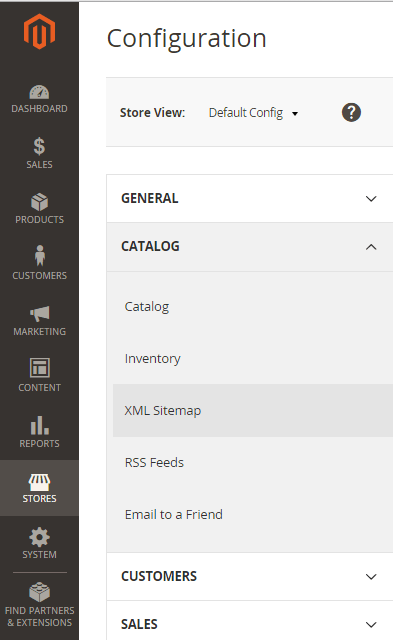Expand the SALES configuration section chevron
This screenshot has height=640, width=393.
371,624
